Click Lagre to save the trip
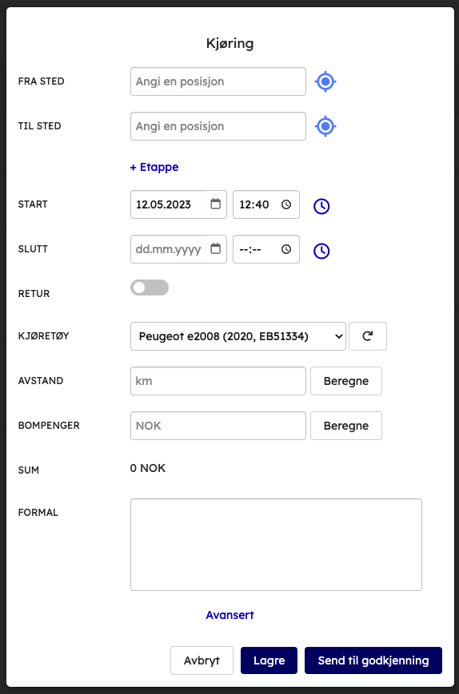Image resolution: width=459 pixels, height=694 pixels. (269, 660)
